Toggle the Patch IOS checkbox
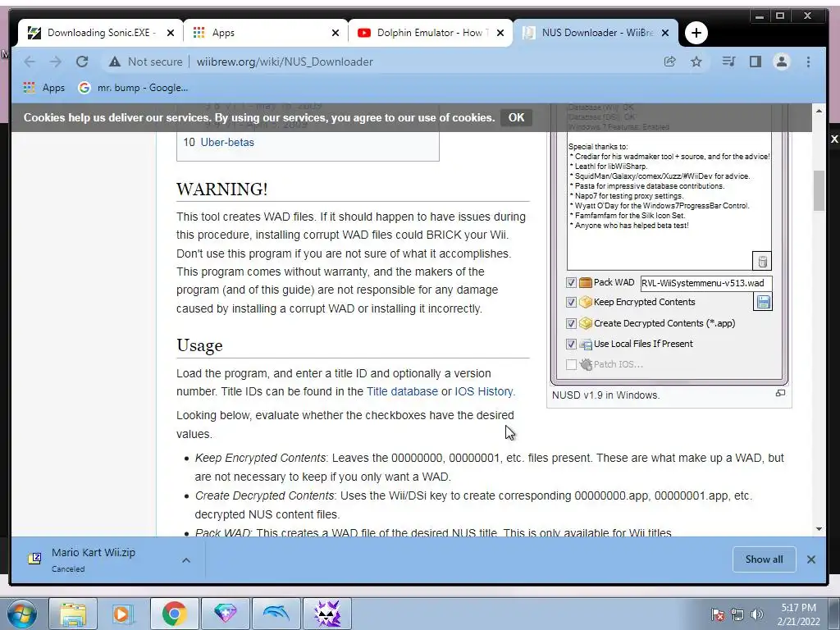The height and width of the screenshot is (630, 840). coord(571,364)
